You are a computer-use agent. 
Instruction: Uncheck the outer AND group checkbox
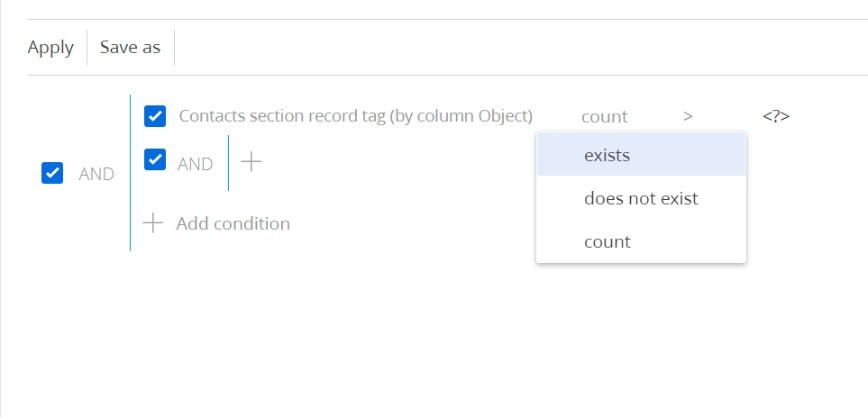point(52,173)
